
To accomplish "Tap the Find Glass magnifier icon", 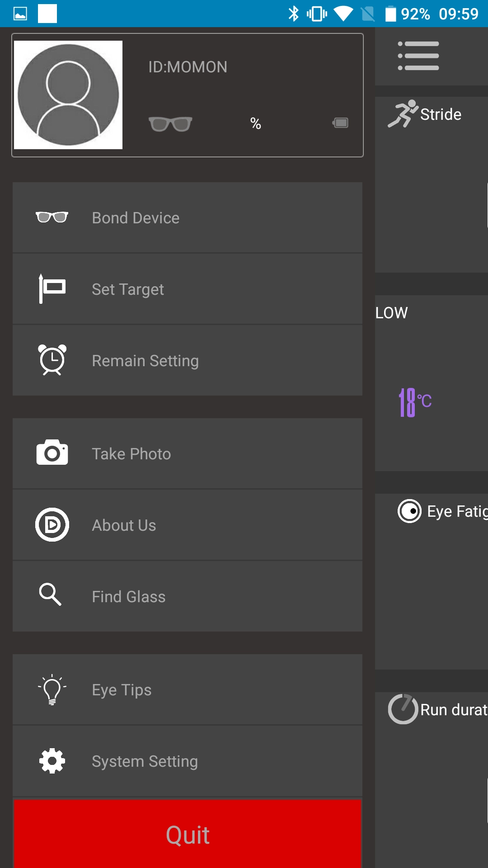I will pos(50,594).
